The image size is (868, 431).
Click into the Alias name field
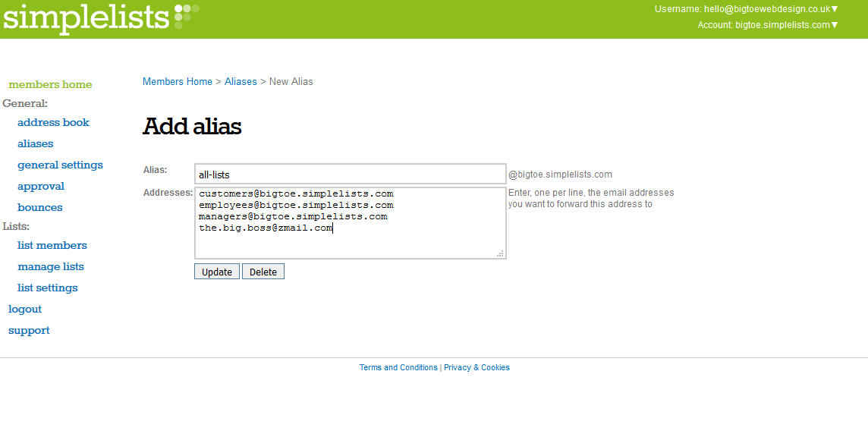click(350, 175)
